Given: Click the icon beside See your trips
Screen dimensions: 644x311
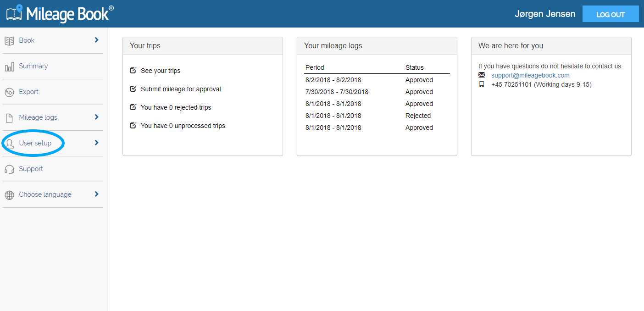Looking at the screenshot, I should pyautogui.click(x=133, y=71).
